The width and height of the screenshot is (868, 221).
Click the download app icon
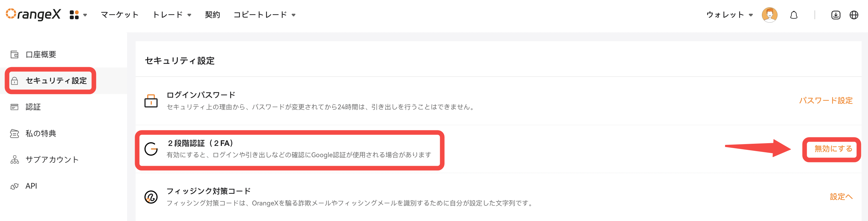point(835,15)
